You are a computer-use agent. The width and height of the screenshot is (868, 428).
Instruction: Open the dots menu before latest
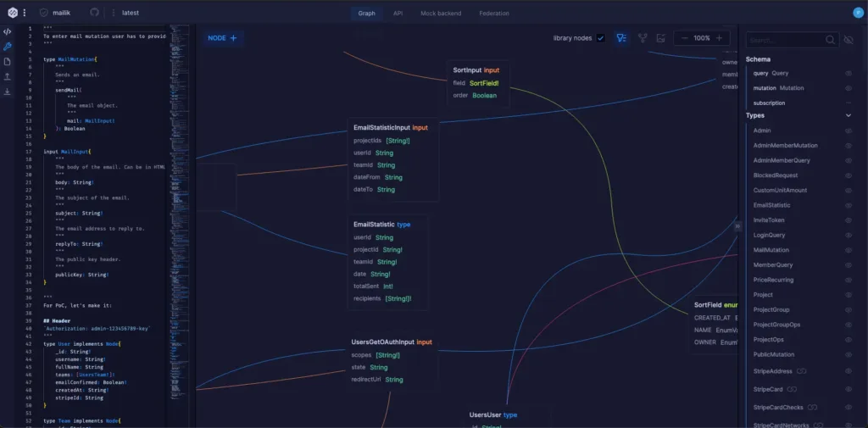point(114,13)
